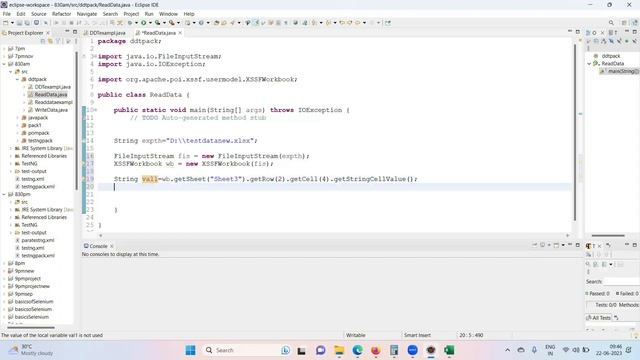Image resolution: width=640 pixels, height=360 pixels.
Task: Collapse the 830am project
Action: click(4, 64)
